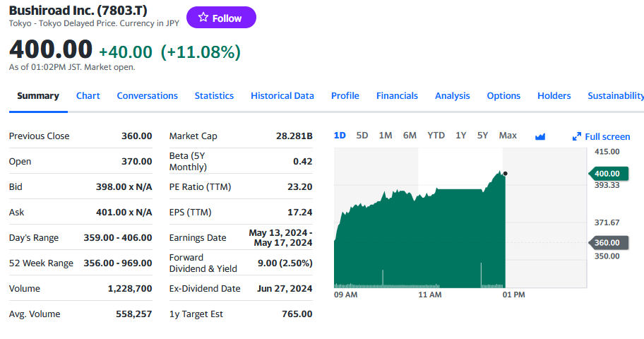Open the Options tab
The image size is (644, 339).
503,96
